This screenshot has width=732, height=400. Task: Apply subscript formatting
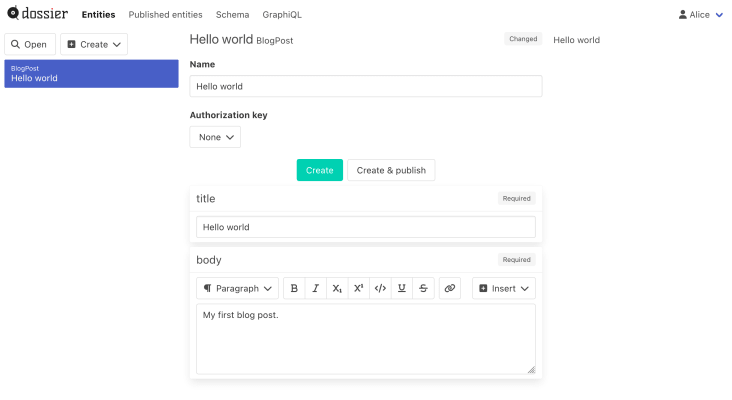(x=337, y=288)
